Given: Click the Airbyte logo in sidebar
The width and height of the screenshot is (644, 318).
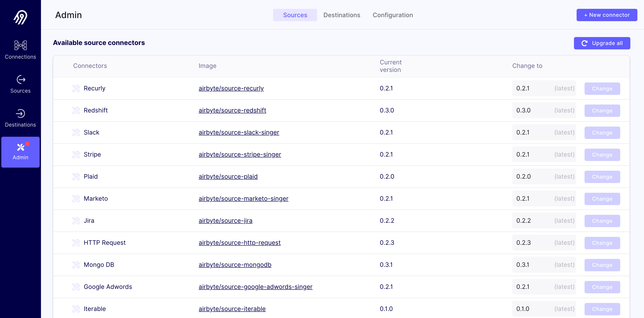Looking at the screenshot, I should (20, 17).
